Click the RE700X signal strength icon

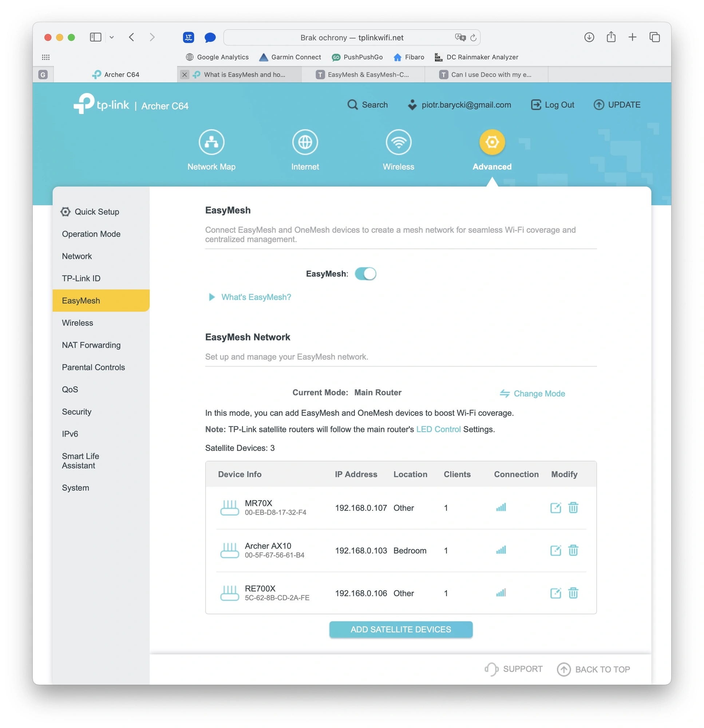point(501,593)
